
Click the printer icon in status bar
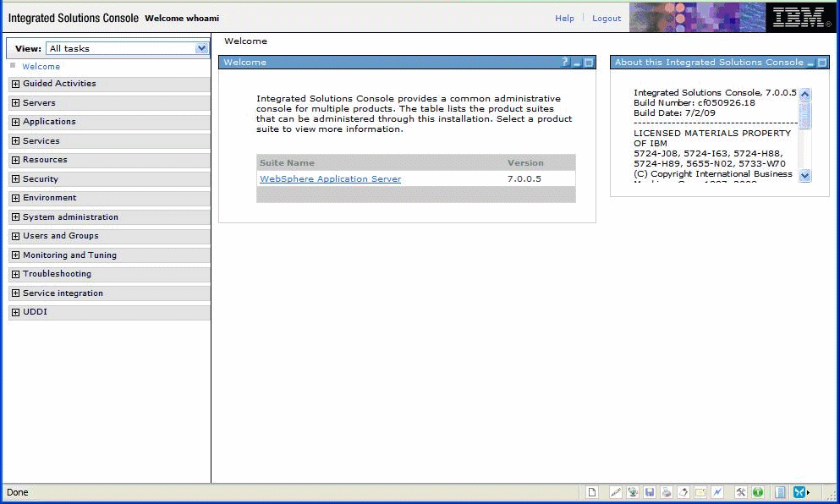click(667, 492)
